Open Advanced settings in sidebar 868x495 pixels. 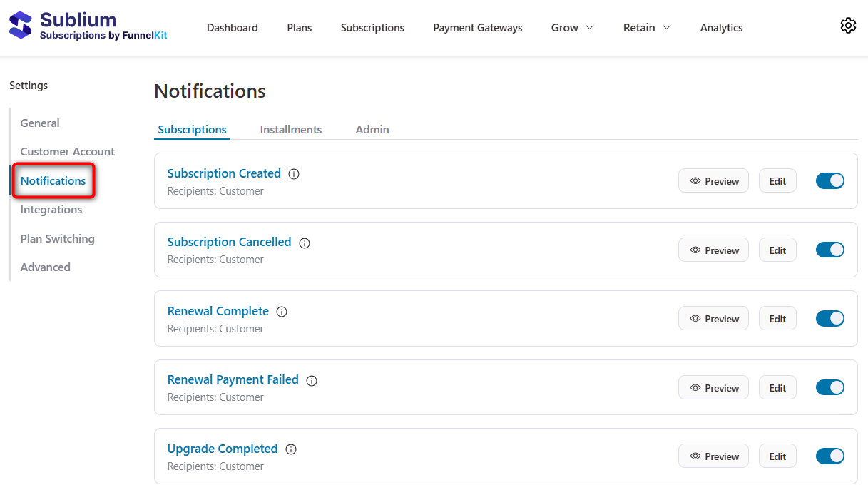tap(45, 267)
